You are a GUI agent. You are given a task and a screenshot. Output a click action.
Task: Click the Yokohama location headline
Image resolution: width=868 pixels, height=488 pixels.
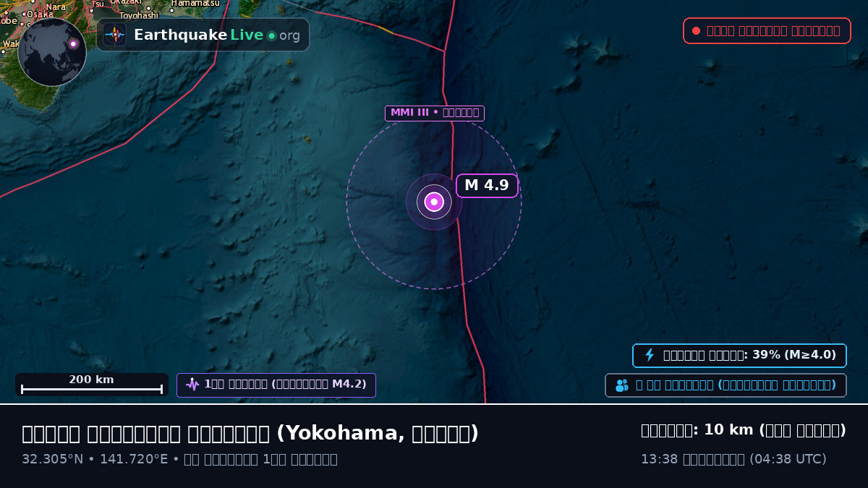click(250, 434)
